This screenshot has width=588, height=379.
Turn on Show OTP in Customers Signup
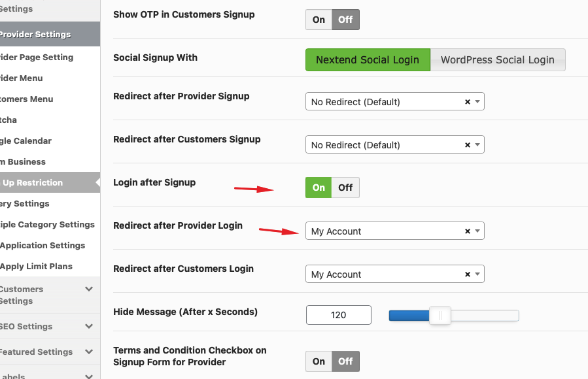319,20
